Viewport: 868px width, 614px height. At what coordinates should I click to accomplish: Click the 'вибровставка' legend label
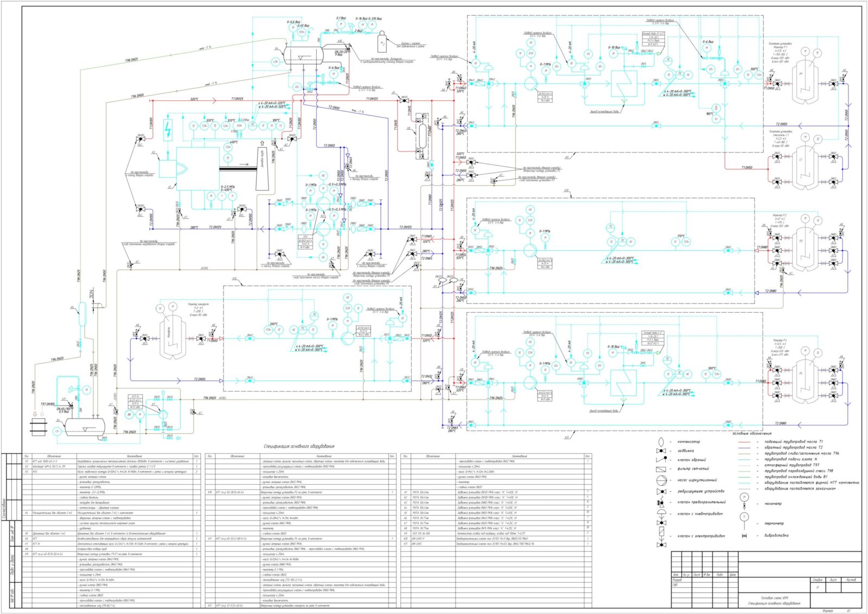(x=776, y=535)
